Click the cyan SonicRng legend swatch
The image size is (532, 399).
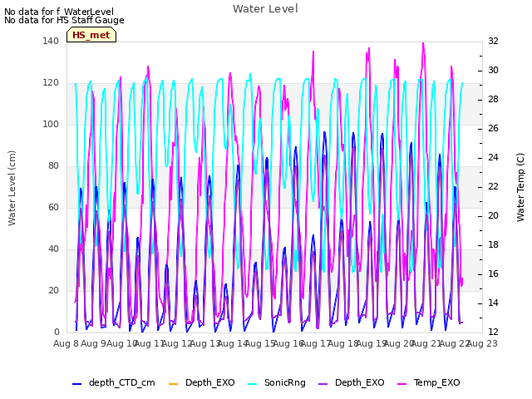(x=253, y=384)
